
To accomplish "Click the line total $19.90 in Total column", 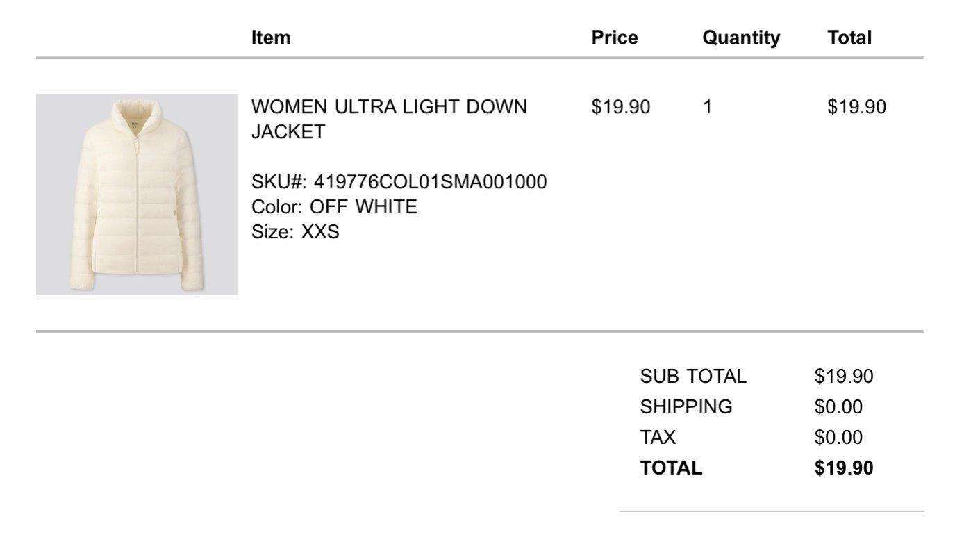I will tap(857, 107).
